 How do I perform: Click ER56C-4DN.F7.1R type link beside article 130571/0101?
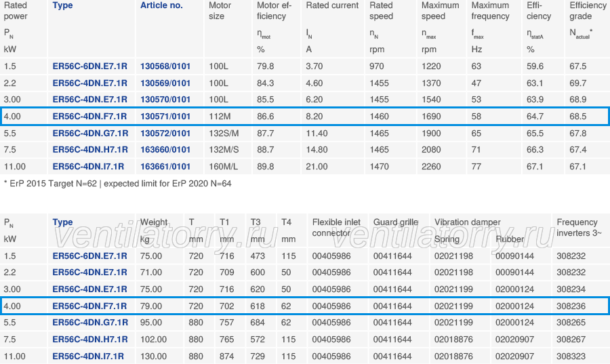[x=90, y=117]
